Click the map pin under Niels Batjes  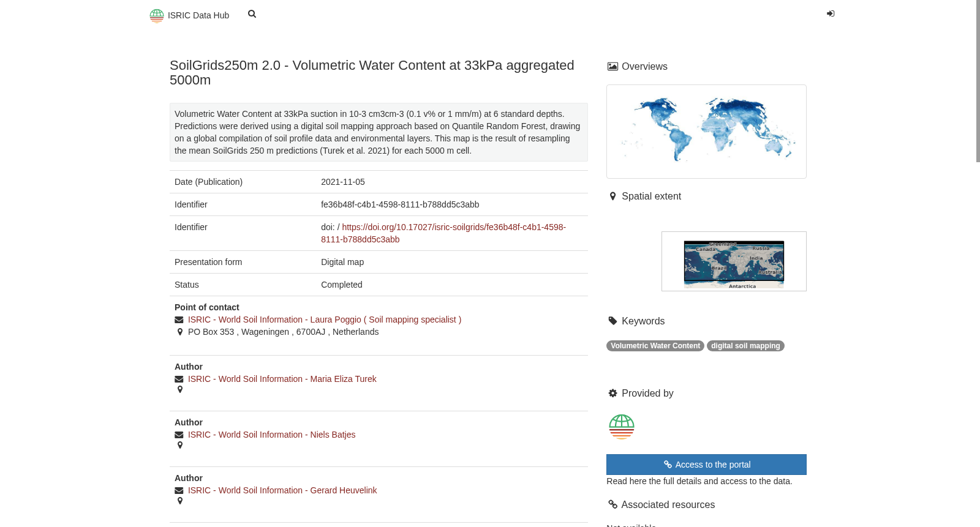[180, 445]
